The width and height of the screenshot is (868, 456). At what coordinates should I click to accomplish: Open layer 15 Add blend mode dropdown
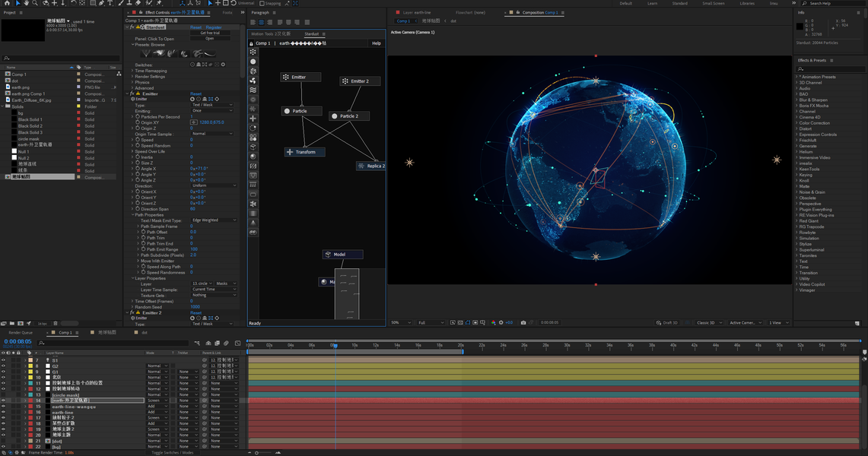(x=157, y=407)
